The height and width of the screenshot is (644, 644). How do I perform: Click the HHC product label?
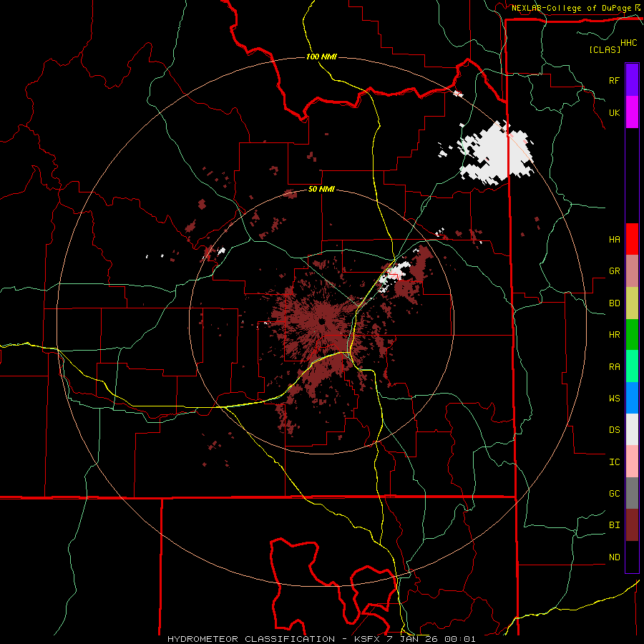(628, 43)
